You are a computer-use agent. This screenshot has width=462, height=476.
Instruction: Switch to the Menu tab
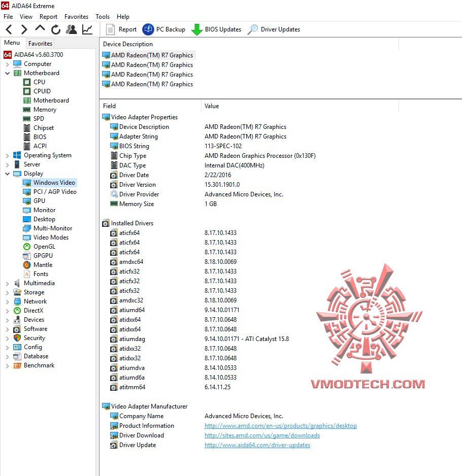(12, 43)
